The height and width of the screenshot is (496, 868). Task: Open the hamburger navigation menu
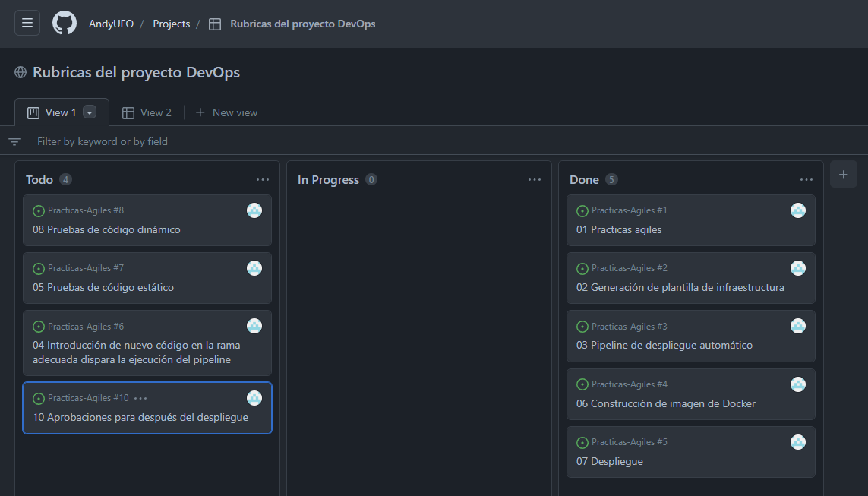(x=27, y=22)
